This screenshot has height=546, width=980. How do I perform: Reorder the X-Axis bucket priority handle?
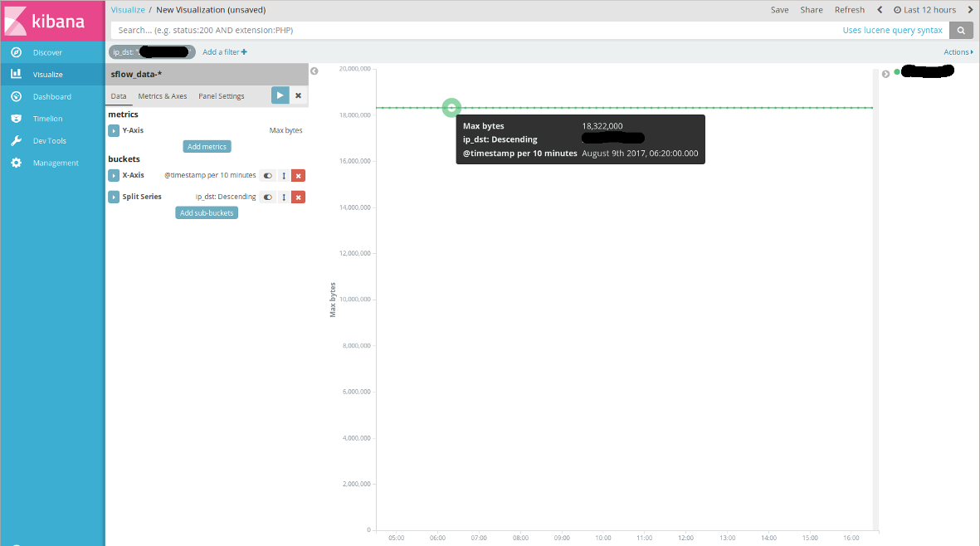(x=284, y=176)
